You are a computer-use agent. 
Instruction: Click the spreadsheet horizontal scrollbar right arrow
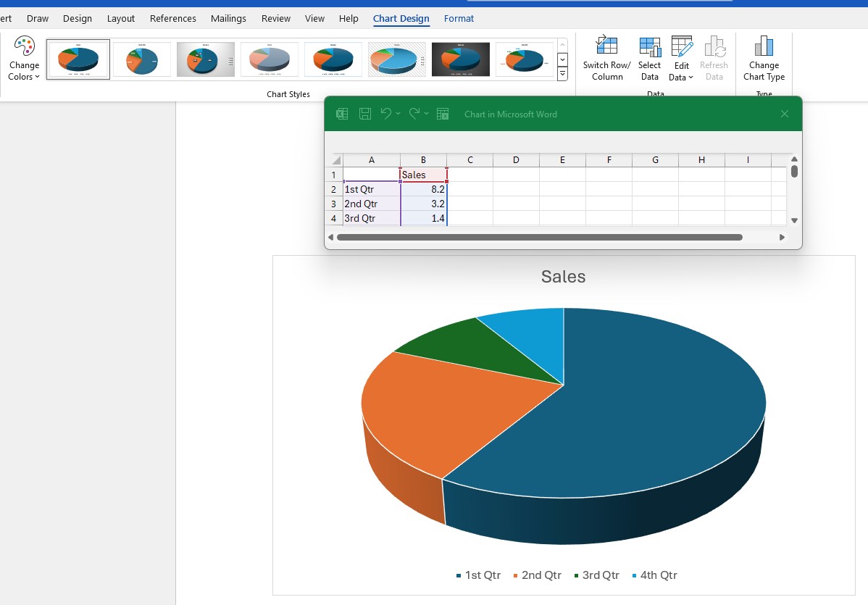pyautogui.click(x=782, y=237)
